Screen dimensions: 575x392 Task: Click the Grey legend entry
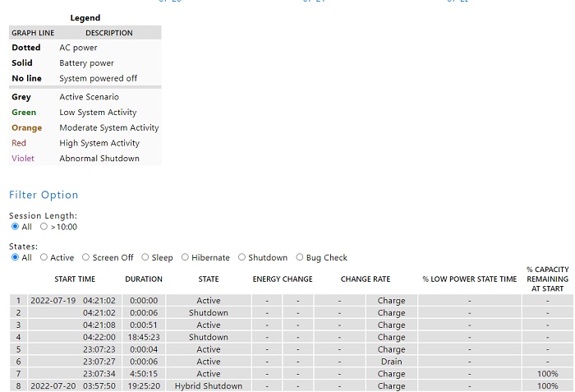point(21,97)
